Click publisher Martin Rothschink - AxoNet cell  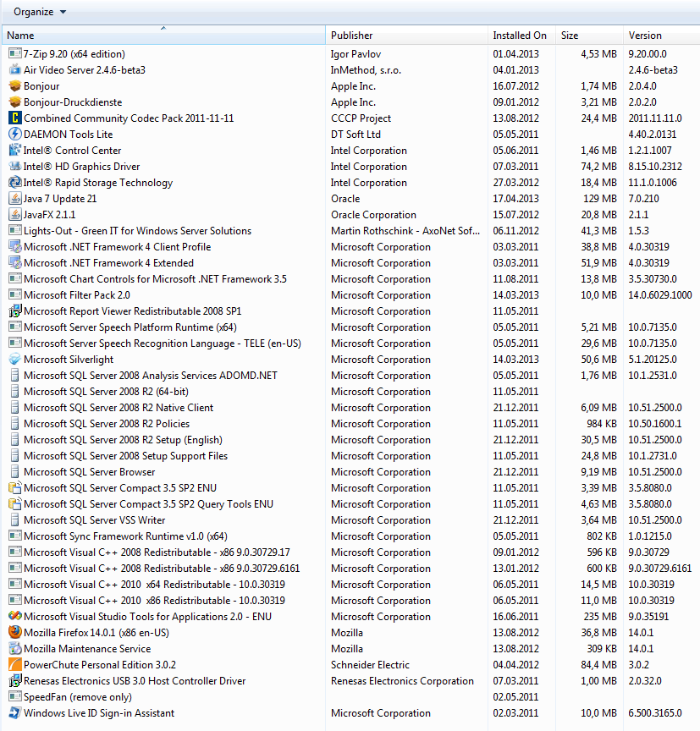405,231
